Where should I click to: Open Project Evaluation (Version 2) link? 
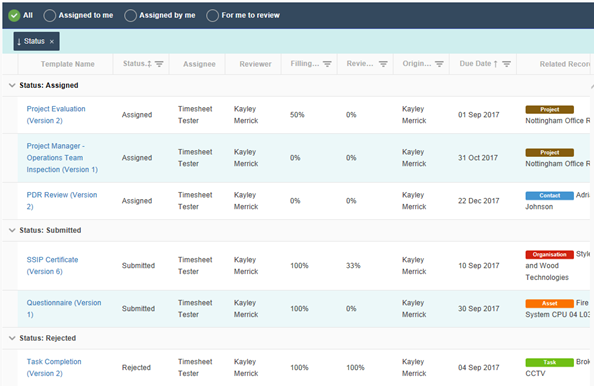click(56, 115)
